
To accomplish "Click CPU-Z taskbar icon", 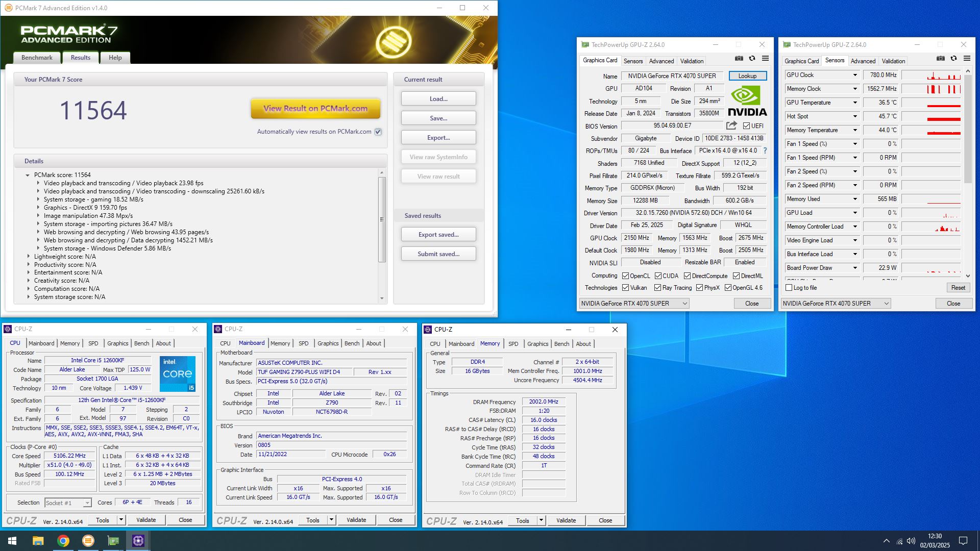I will coord(138,541).
